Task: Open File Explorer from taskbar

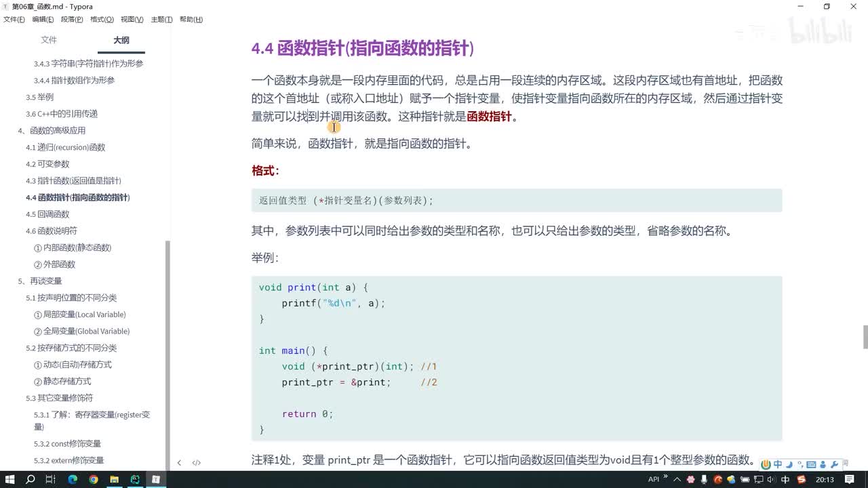Action: pos(114,479)
